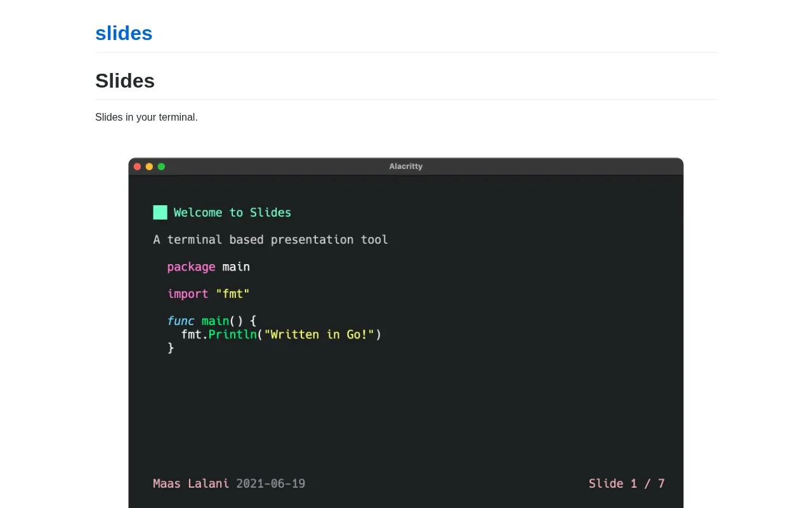Click the "Welcome to Slides" slide heading
This screenshot has width=812, height=508.
[232, 212]
